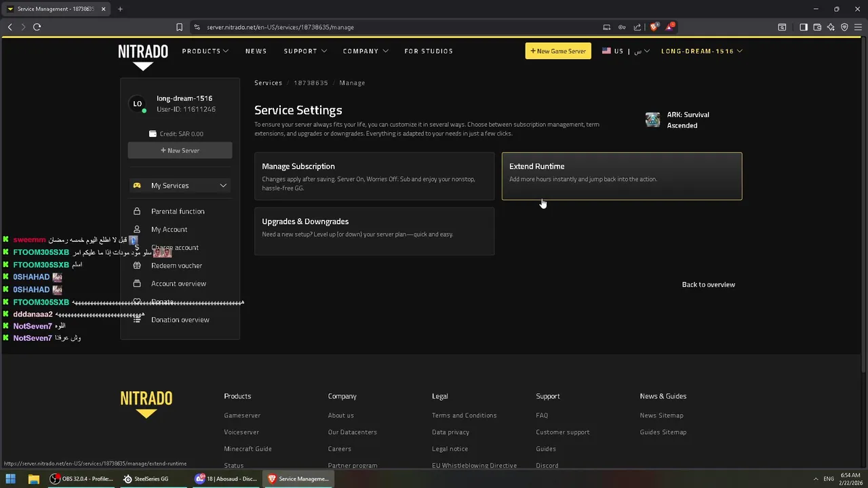Image resolution: width=868 pixels, height=488 pixels.
Task: Click the Services breadcrumb link
Action: point(268,83)
